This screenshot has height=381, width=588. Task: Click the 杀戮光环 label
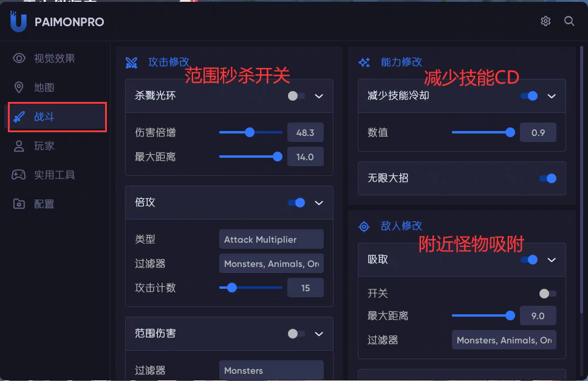pyautogui.click(x=156, y=95)
